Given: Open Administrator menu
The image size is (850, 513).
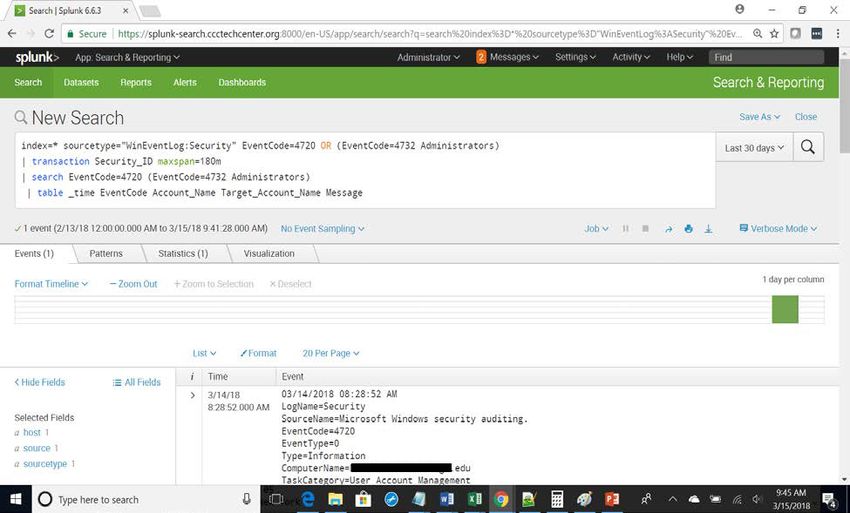Looking at the screenshot, I should [x=428, y=57].
